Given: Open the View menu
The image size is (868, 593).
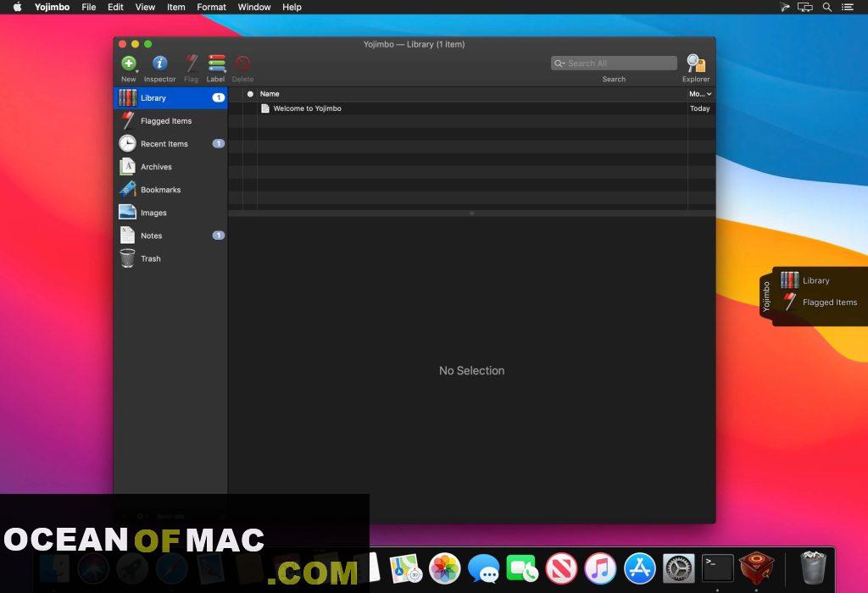Looking at the screenshot, I should (x=145, y=7).
